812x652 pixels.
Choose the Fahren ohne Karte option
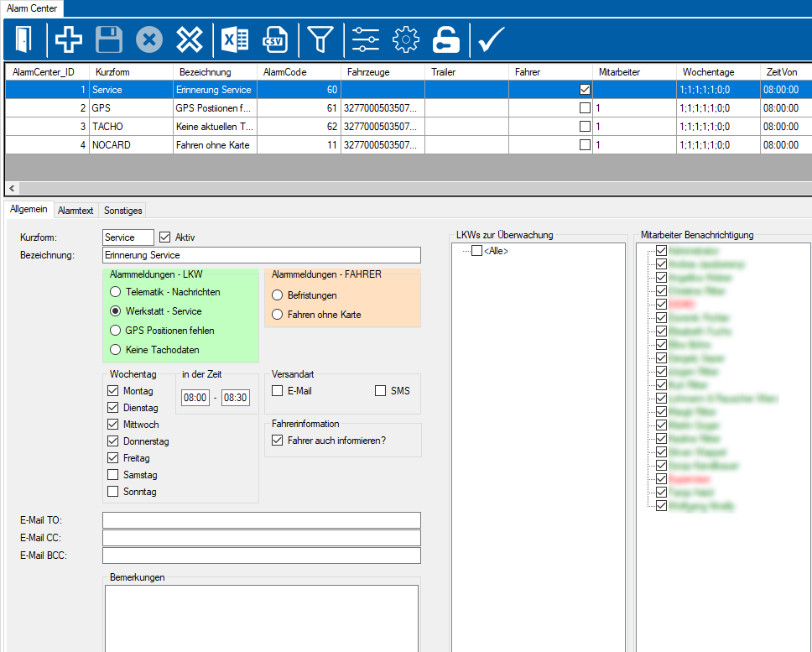point(278,315)
